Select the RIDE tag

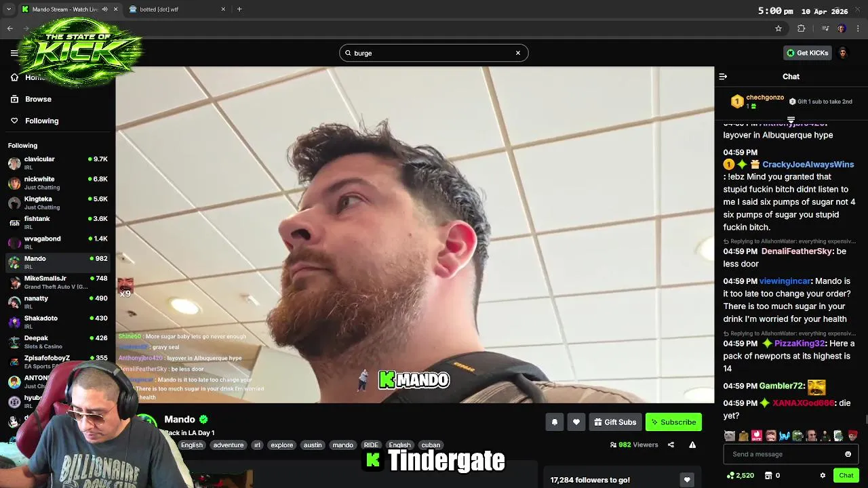point(371,445)
